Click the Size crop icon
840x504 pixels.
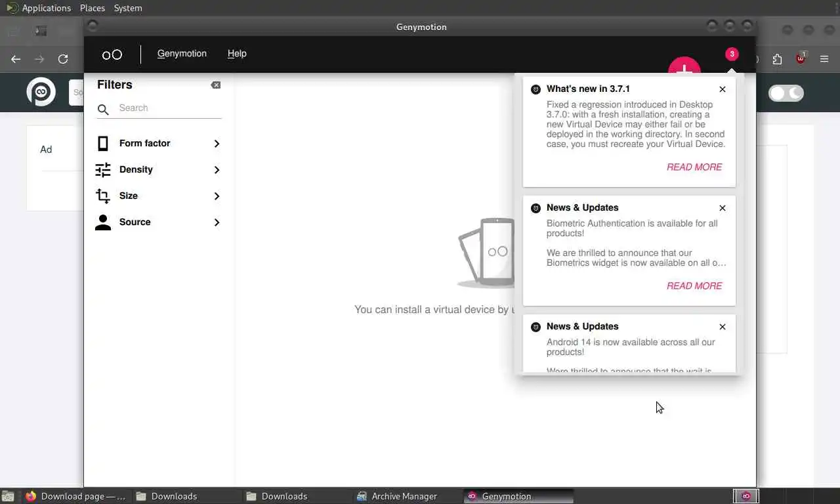click(x=103, y=196)
